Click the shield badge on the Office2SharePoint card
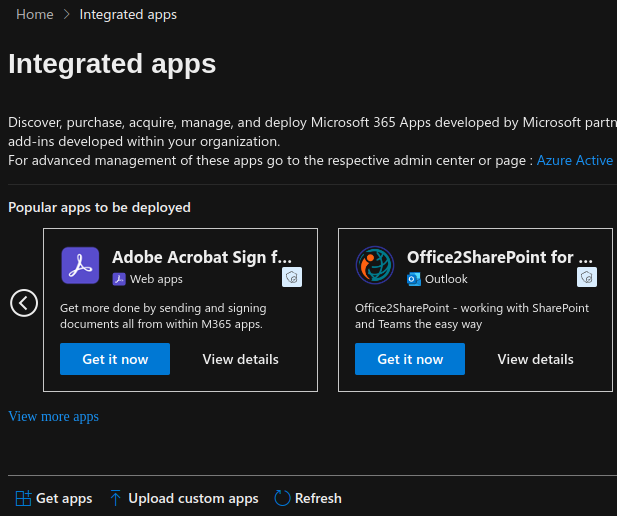The height and width of the screenshot is (516, 617). pos(587,277)
